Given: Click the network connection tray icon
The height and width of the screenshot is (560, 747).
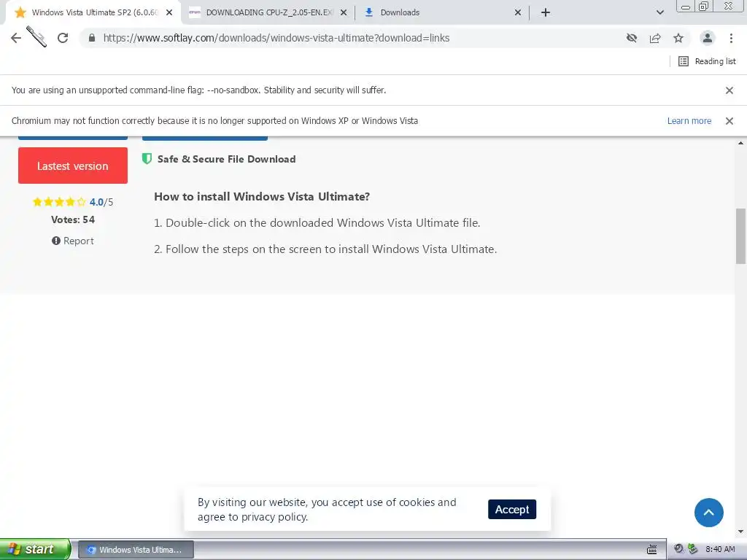Looking at the screenshot, I should pos(692,549).
